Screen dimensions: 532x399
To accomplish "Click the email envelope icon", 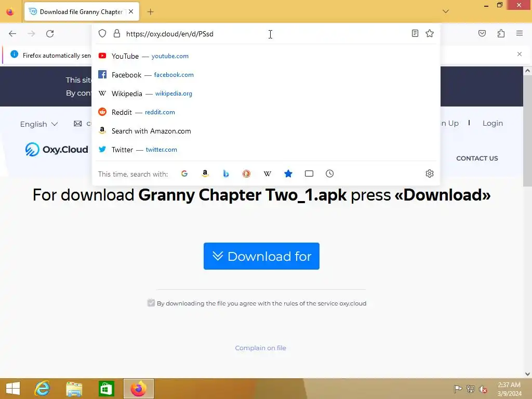I will tap(78, 124).
